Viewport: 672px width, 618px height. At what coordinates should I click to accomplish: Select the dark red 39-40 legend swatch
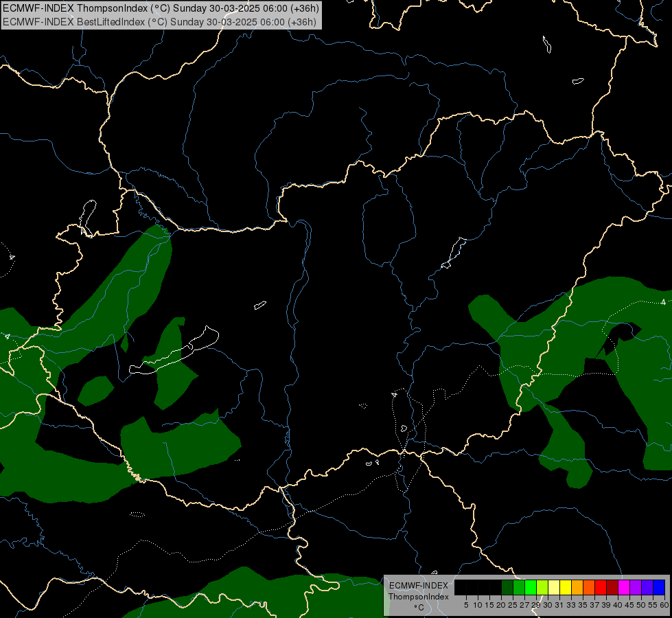(612, 587)
